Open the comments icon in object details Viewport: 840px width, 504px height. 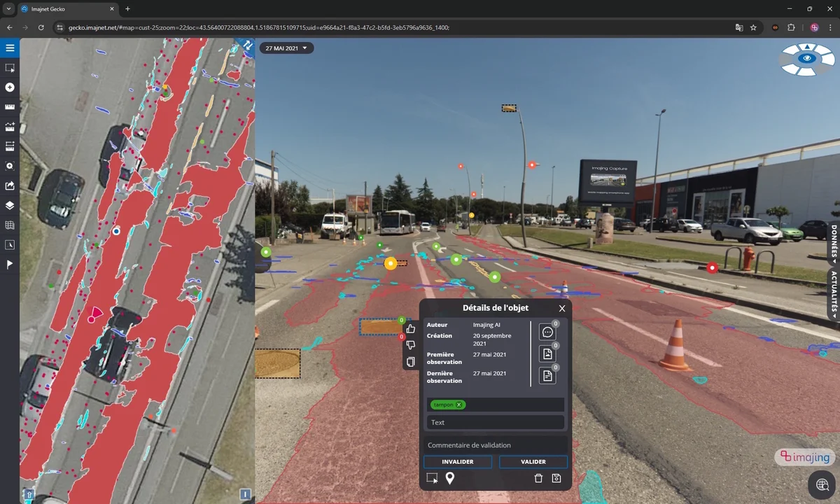tap(547, 332)
